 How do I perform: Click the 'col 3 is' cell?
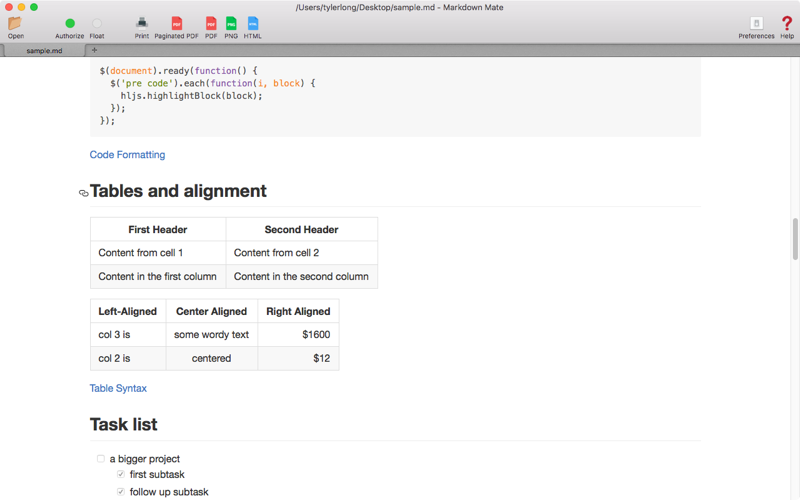click(128, 335)
